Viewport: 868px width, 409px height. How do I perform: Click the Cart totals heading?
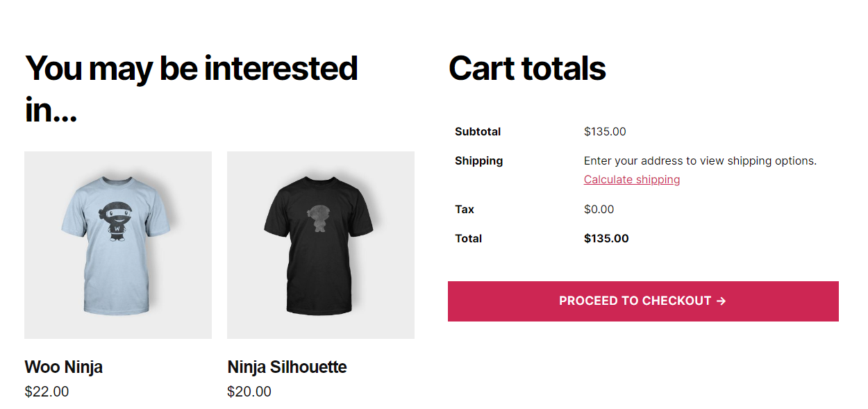tap(527, 69)
